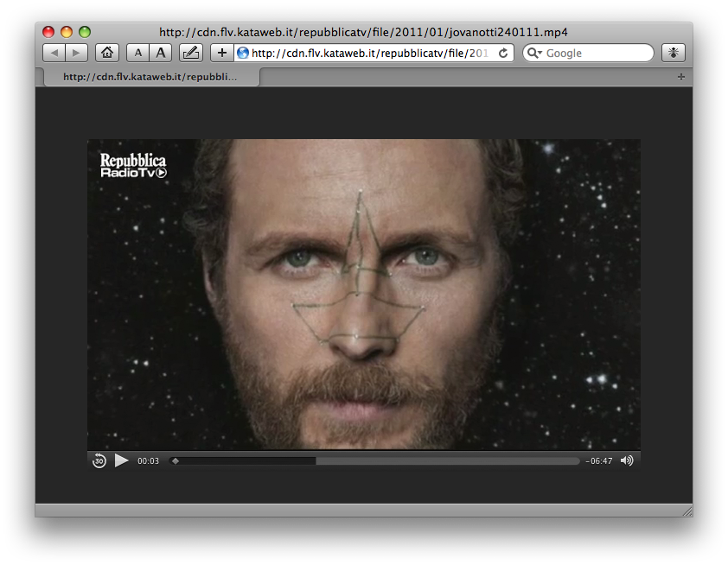Rewind video 30 seconds
This screenshot has width=728, height=565.
pos(99,460)
